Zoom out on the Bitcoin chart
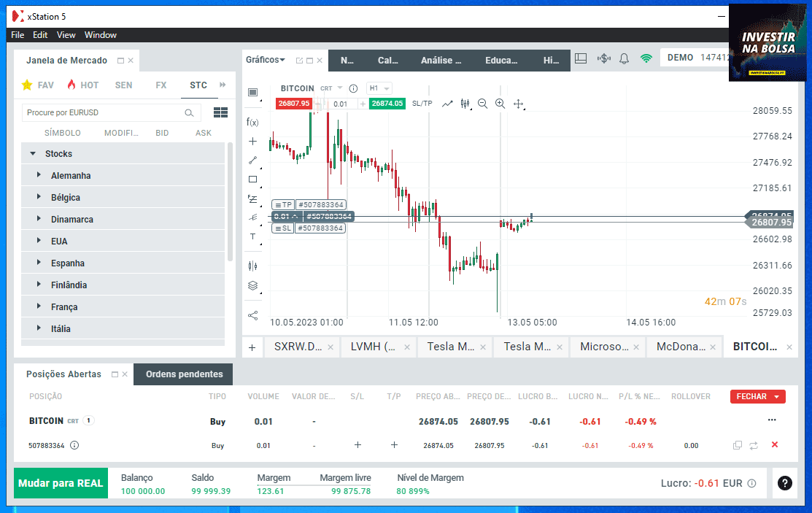The image size is (812, 513). pos(482,104)
